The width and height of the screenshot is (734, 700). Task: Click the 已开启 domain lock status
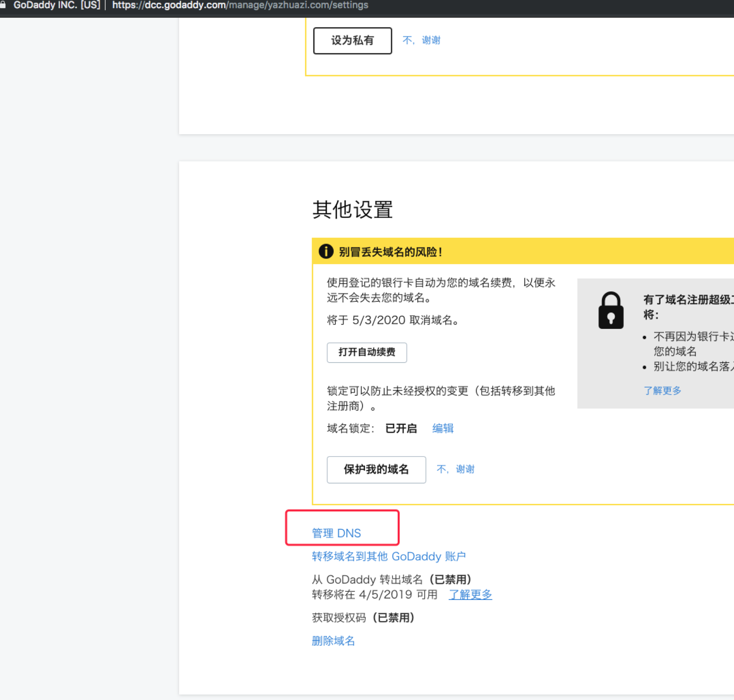coord(401,428)
